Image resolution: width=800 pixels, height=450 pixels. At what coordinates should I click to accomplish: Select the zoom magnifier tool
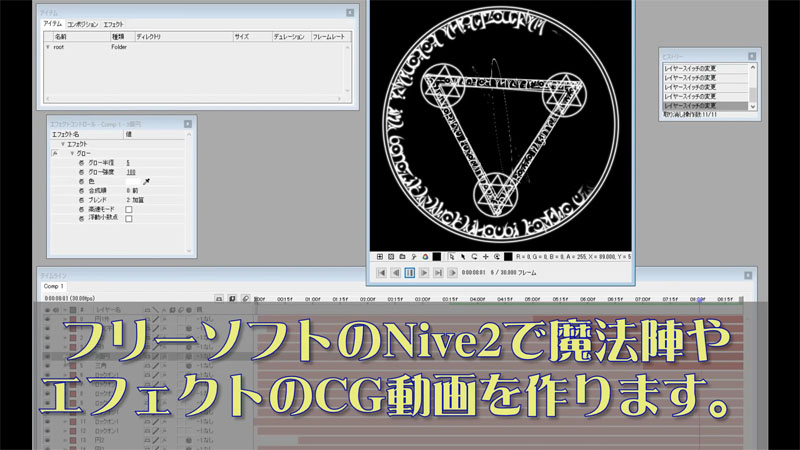tap(496, 257)
